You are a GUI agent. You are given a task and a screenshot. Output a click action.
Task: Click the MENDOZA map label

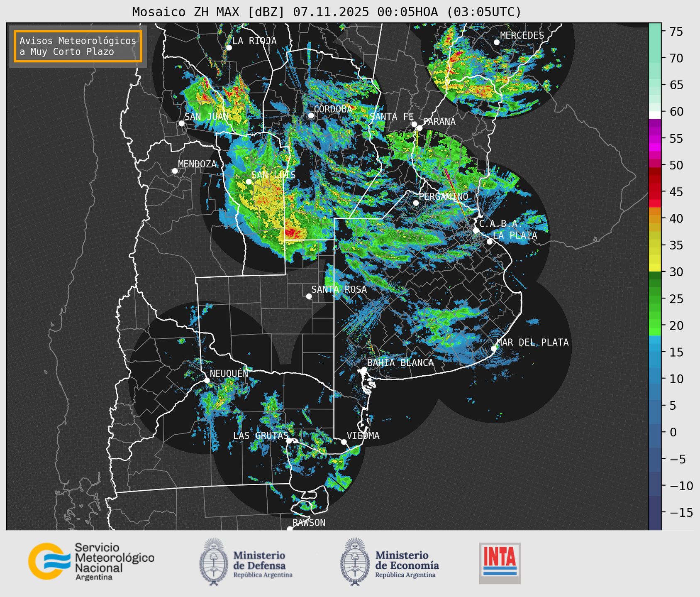(197, 164)
